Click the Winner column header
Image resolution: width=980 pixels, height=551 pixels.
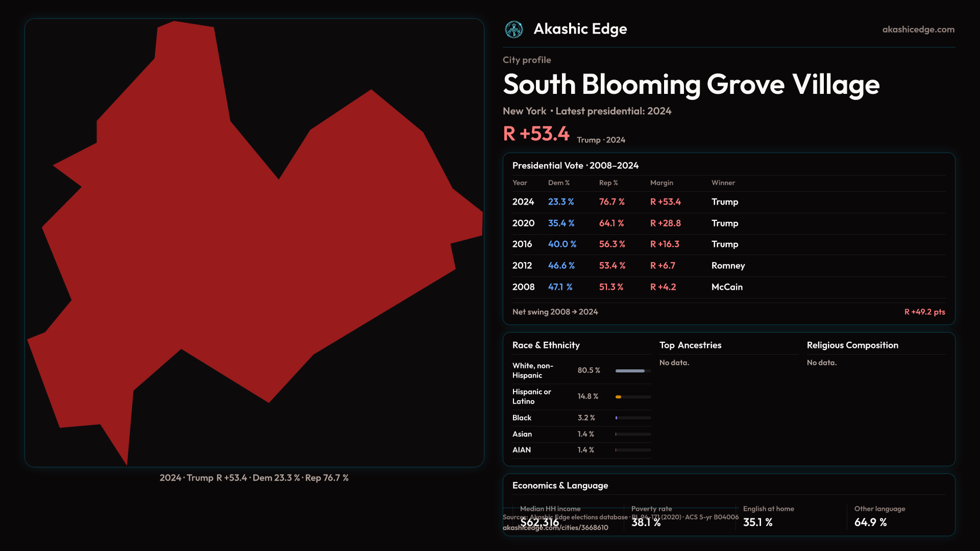click(x=723, y=183)
